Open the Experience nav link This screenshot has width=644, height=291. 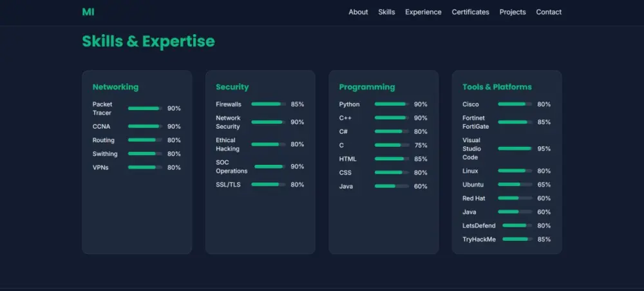click(423, 12)
